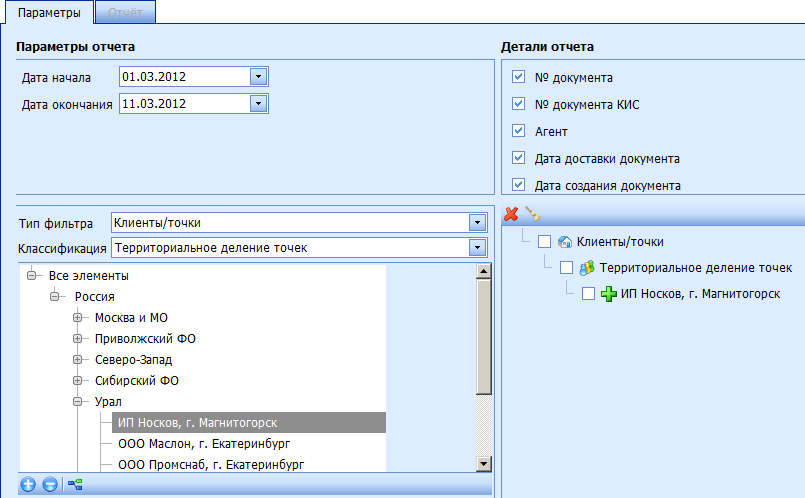
Task: Click the blue minus remove icon below the tree
Action: [x=50, y=485]
